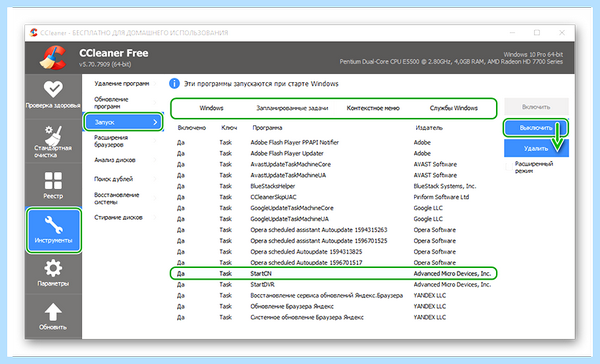Switch to the Windows tab
This screenshot has width=600, height=364.
click(x=211, y=108)
